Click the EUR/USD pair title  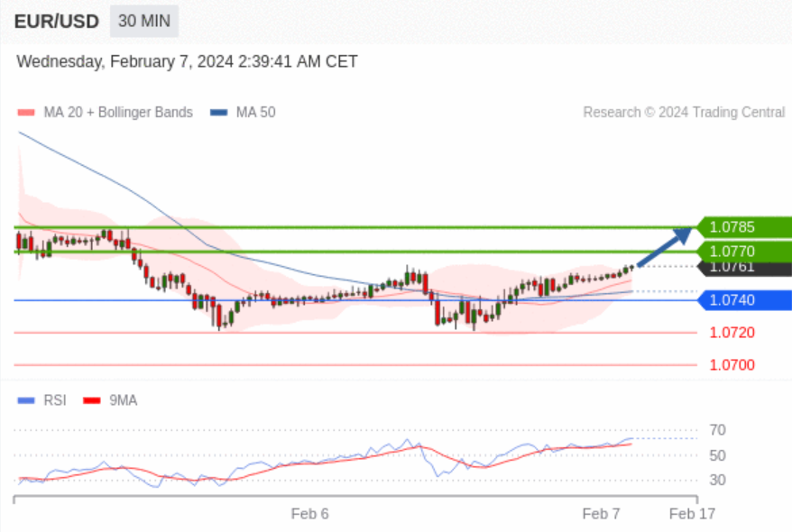point(57,22)
